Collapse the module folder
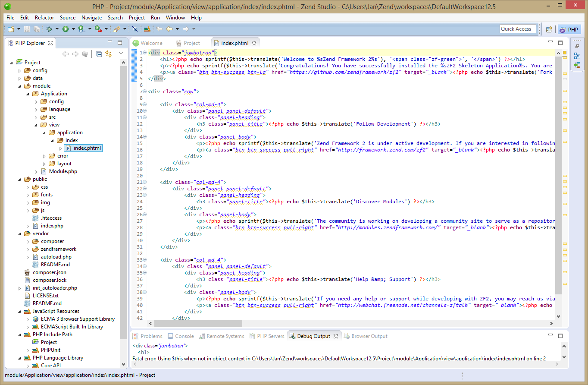 click(x=19, y=86)
